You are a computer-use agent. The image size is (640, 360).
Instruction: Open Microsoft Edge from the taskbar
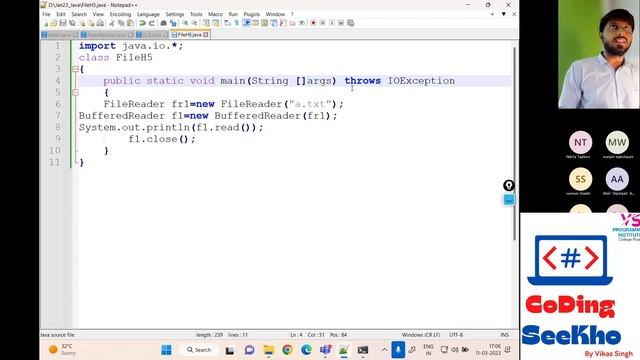pos(306,350)
